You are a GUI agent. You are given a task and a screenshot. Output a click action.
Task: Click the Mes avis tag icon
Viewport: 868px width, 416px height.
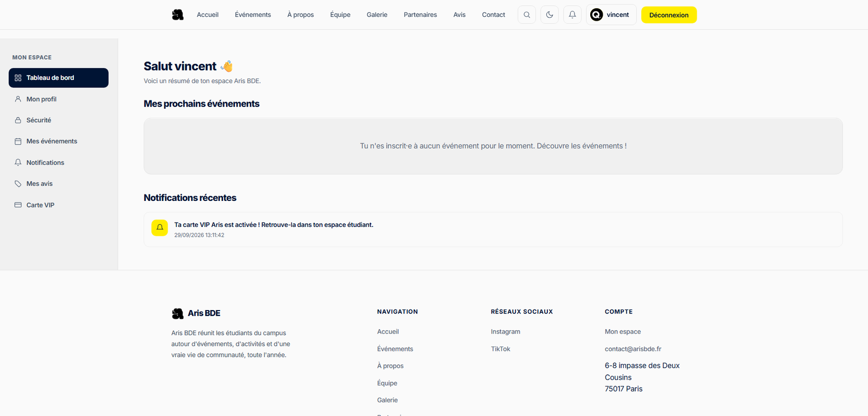point(18,184)
